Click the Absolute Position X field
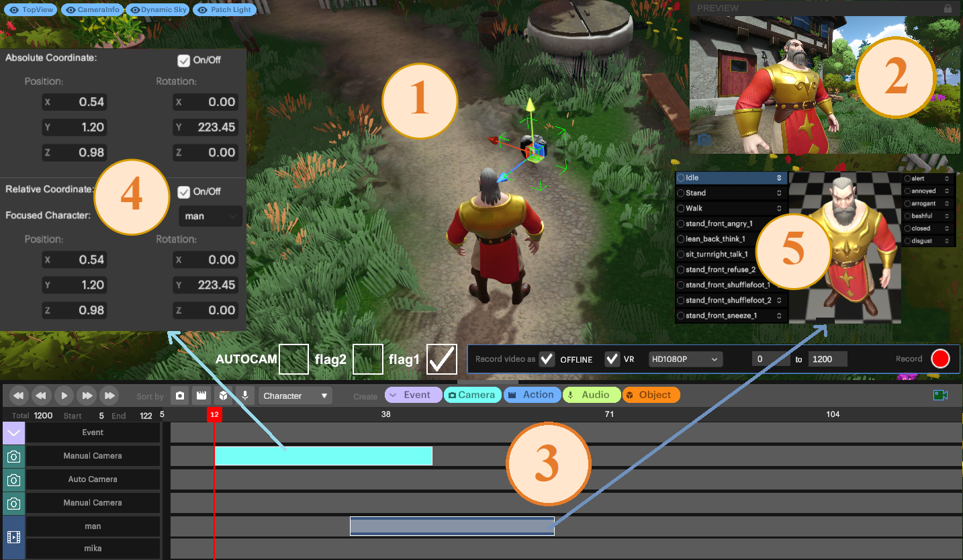 coord(73,102)
